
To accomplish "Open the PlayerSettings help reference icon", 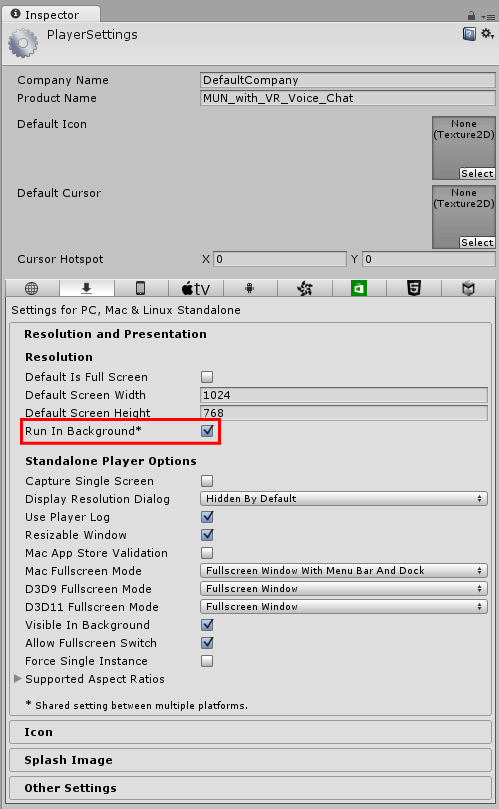I will coord(469,34).
